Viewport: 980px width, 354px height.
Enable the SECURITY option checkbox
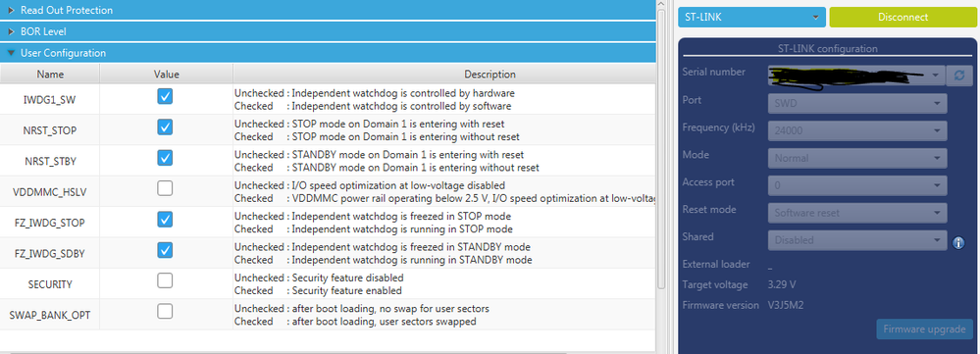(x=165, y=281)
